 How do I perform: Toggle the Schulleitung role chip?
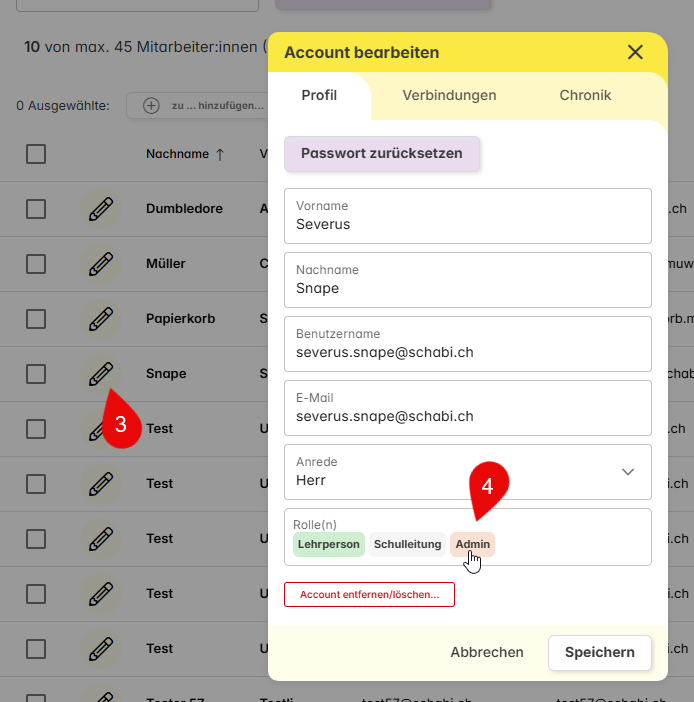[x=407, y=544]
